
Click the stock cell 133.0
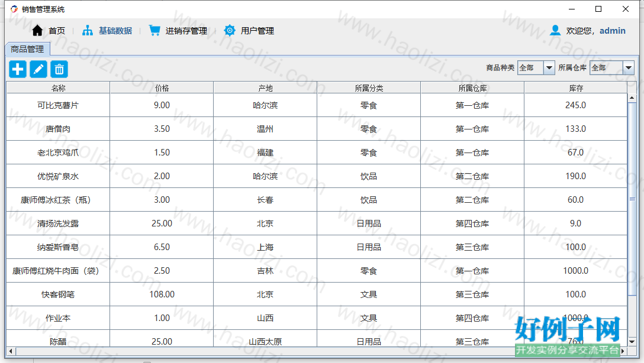coord(575,129)
